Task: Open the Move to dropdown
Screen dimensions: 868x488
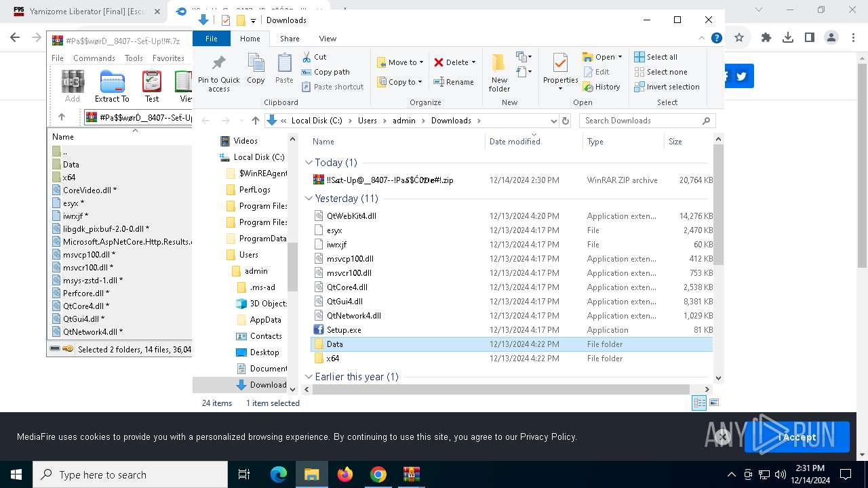Action: pyautogui.click(x=400, y=62)
